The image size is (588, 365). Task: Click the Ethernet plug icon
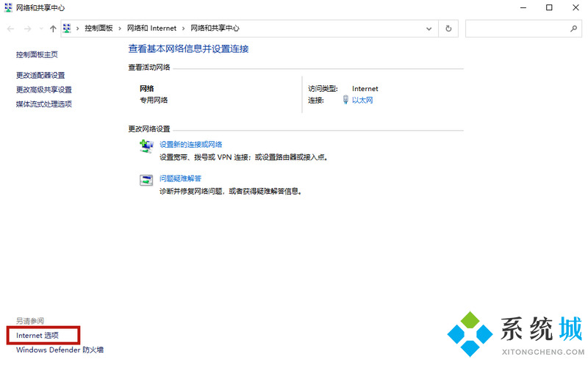click(x=345, y=100)
